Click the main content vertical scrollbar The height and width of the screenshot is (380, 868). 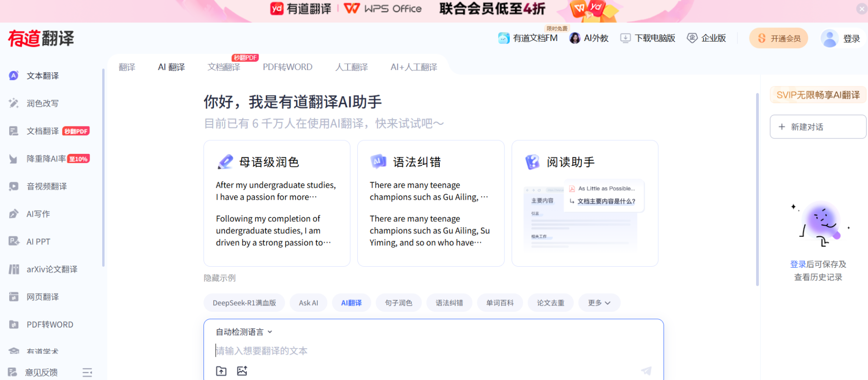(x=757, y=189)
